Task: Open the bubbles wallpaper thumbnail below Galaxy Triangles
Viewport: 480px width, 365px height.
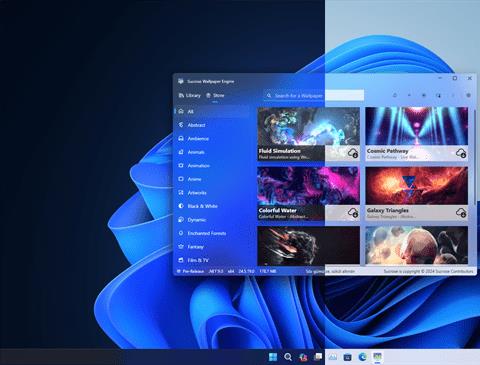Action: click(x=417, y=246)
